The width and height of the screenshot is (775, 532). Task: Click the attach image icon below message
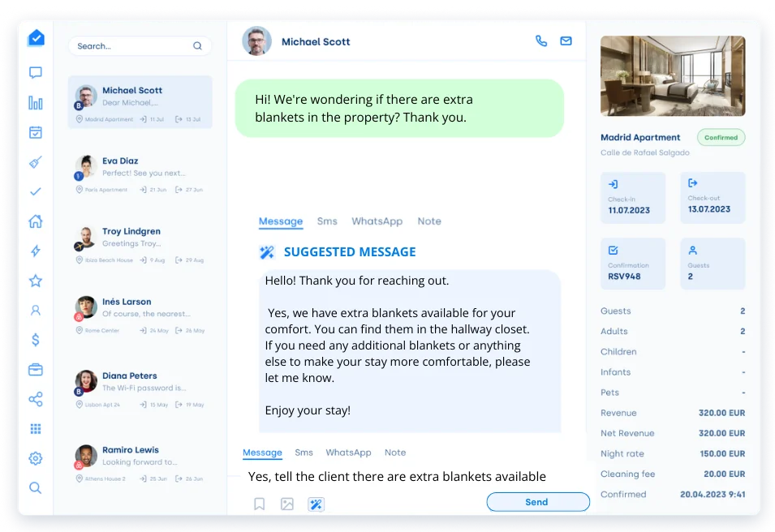(287, 504)
